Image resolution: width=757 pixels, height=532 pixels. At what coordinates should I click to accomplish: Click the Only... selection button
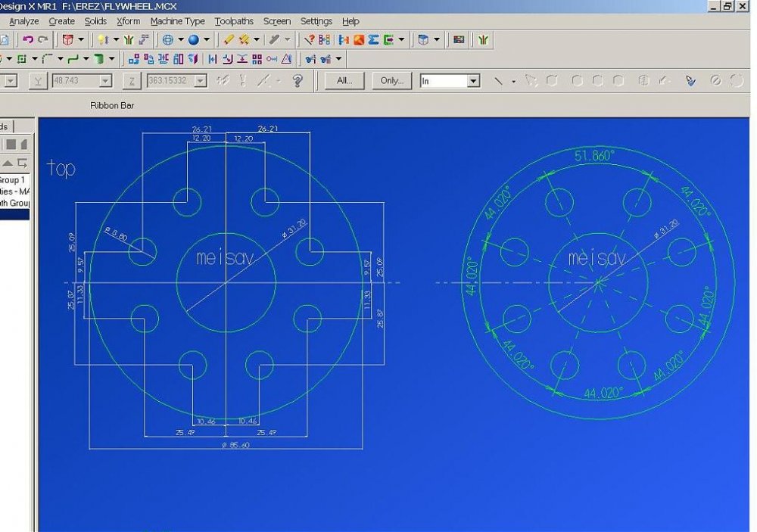392,81
